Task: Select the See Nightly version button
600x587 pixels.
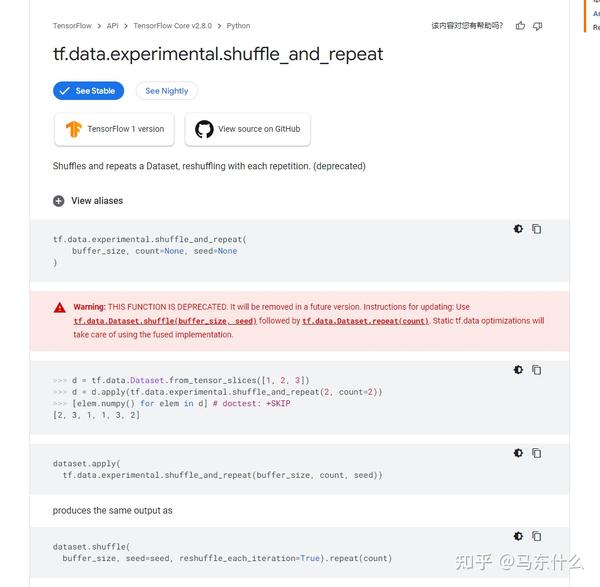Action: [166, 91]
